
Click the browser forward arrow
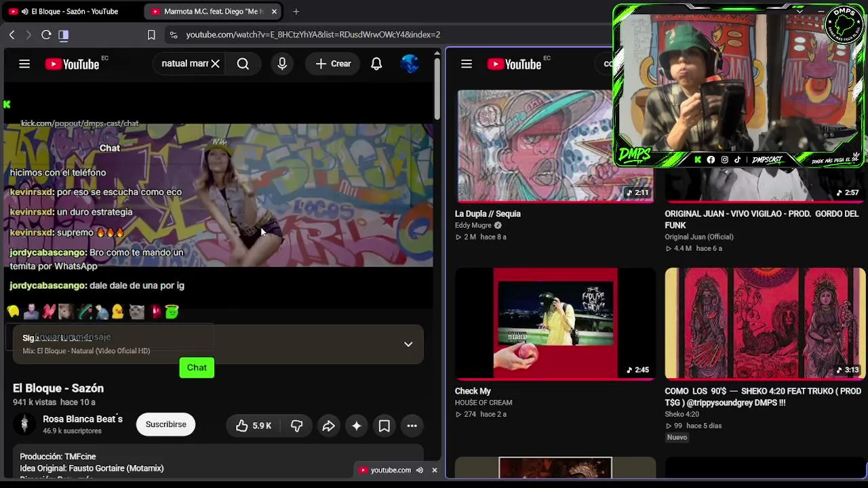(28, 35)
